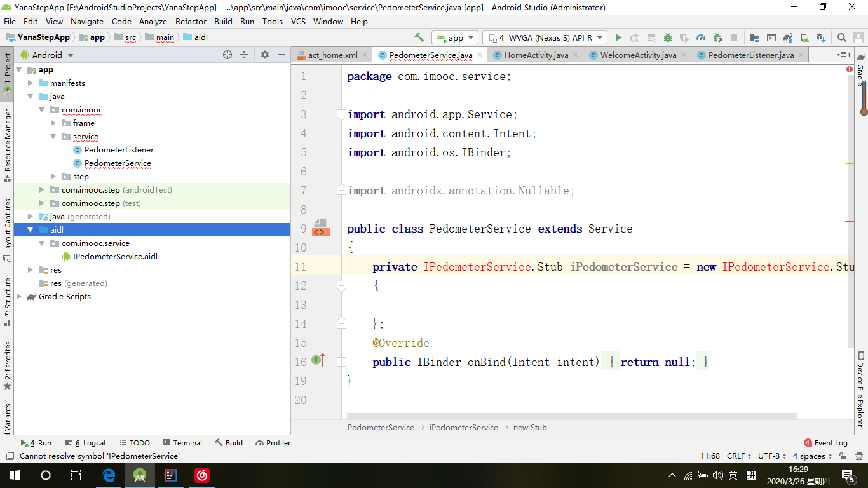This screenshot has height=488, width=868.
Task: Toggle Resource Manager side panel
Action: click(x=8, y=145)
